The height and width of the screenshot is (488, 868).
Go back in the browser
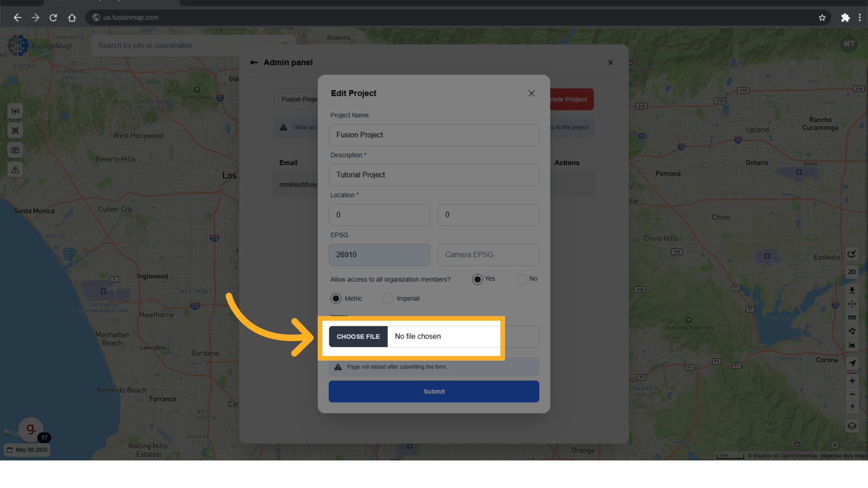click(x=17, y=18)
